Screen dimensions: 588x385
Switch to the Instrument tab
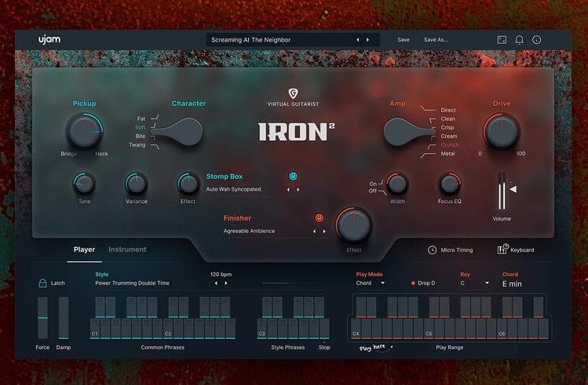pyautogui.click(x=127, y=249)
